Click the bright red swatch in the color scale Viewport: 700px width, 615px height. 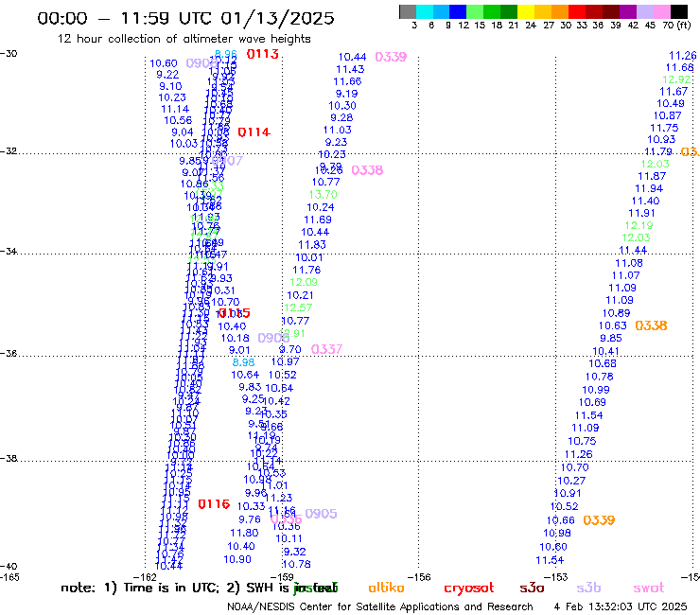[x=576, y=11]
